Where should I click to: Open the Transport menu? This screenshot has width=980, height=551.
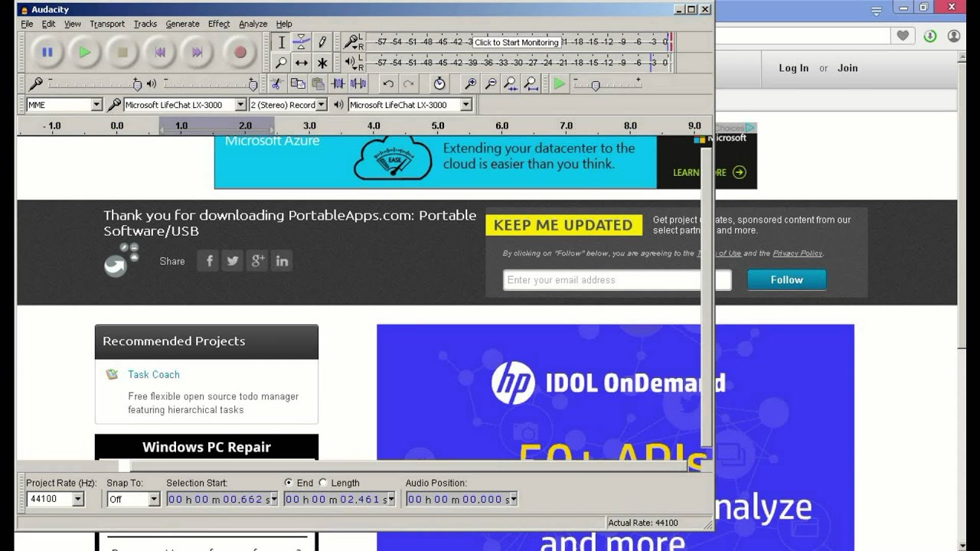(x=107, y=24)
